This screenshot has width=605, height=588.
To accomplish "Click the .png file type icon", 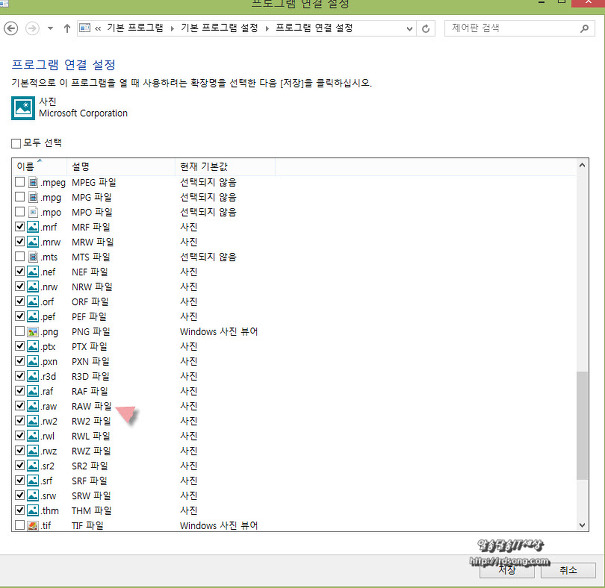I will (x=33, y=331).
